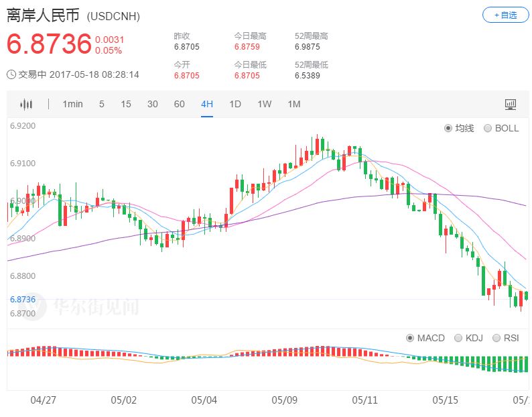Select the 60 minute timeframe
Image resolution: width=532 pixels, height=417 pixels.
180,104
